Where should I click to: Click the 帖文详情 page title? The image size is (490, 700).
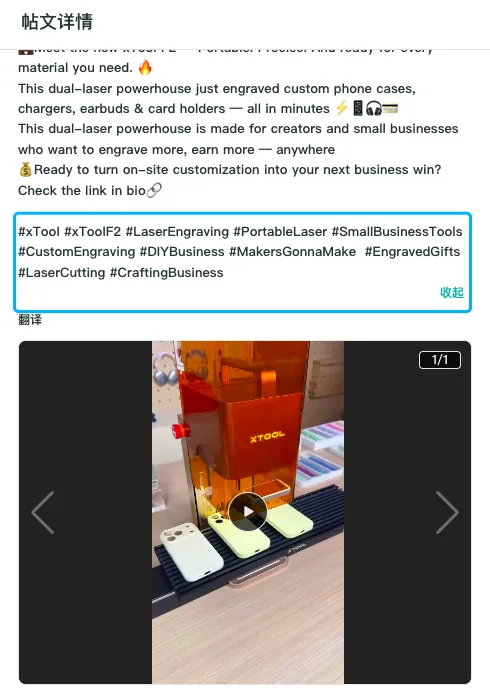(57, 21)
